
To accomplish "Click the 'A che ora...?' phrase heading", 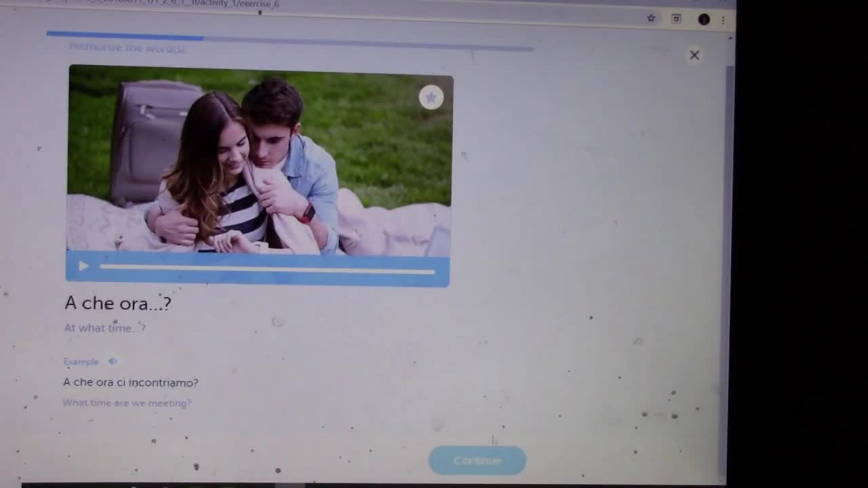I will (x=118, y=304).
